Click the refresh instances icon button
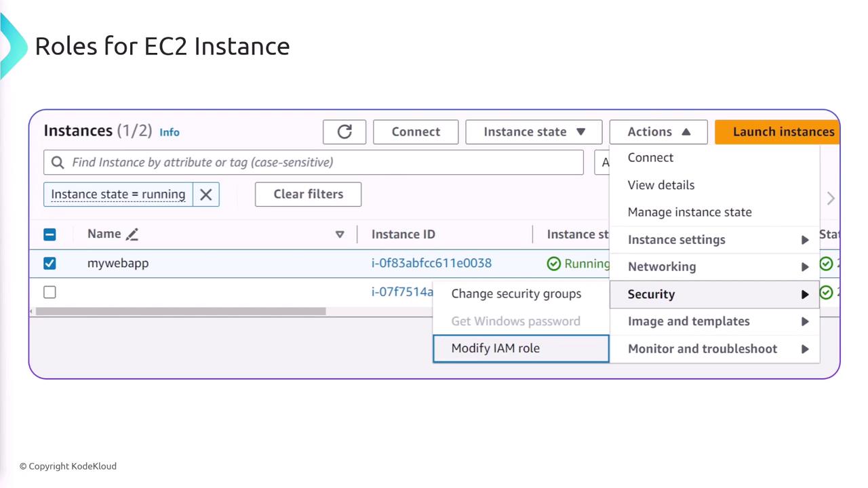 (x=344, y=131)
